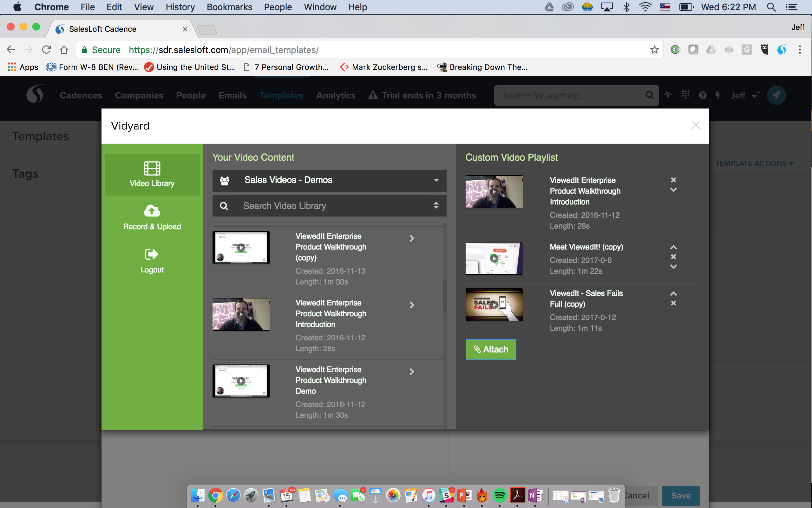Image resolution: width=812 pixels, height=508 pixels.
Task: Click the Save button
Action: pos(680,496)
